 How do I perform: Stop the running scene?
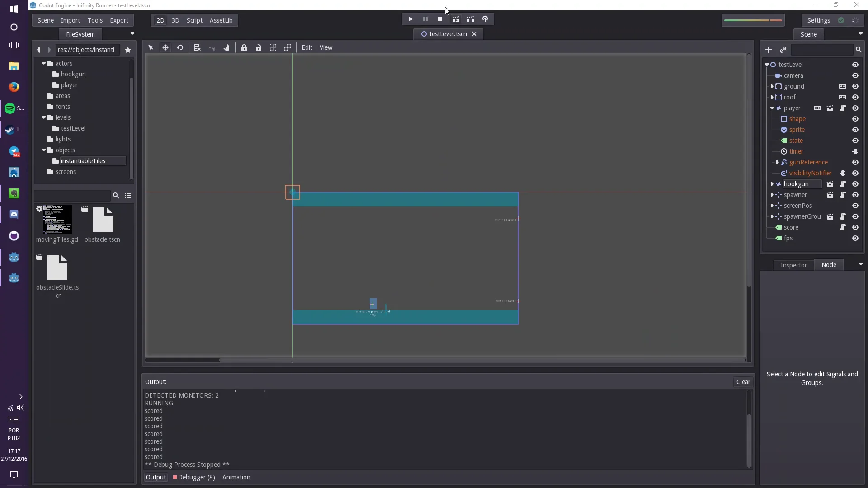coord(440,19)
